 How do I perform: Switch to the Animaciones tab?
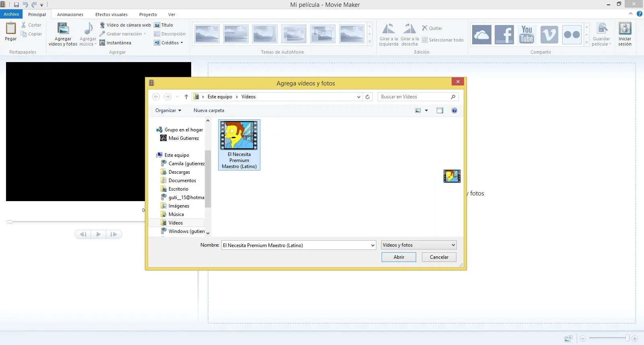70,15
